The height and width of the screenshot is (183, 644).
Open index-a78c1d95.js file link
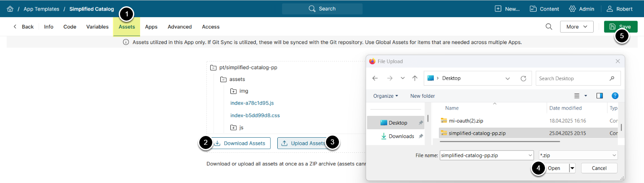pyautogui.click(x=252, y=103)
